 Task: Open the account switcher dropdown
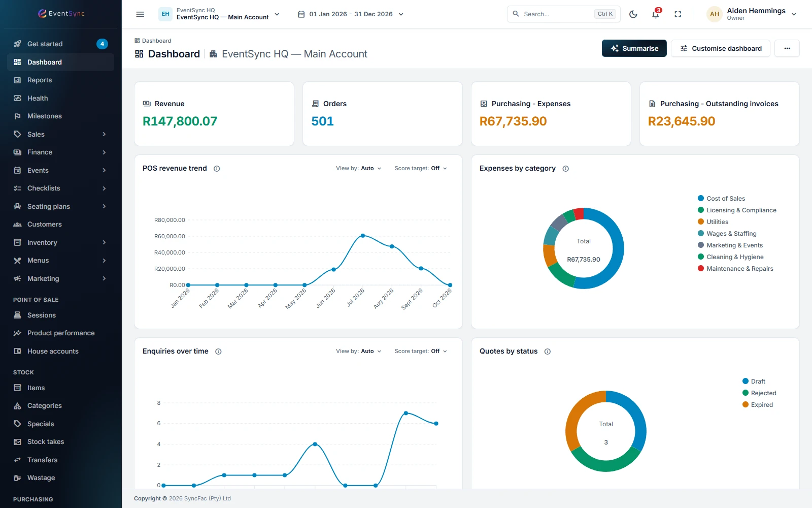pyautogui.click(x=219, y=14)
